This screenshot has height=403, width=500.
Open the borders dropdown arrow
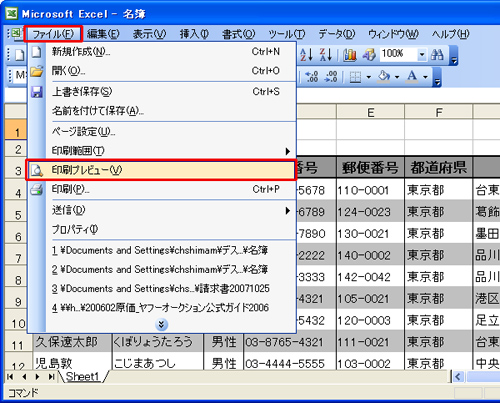(x=368, y=77)
